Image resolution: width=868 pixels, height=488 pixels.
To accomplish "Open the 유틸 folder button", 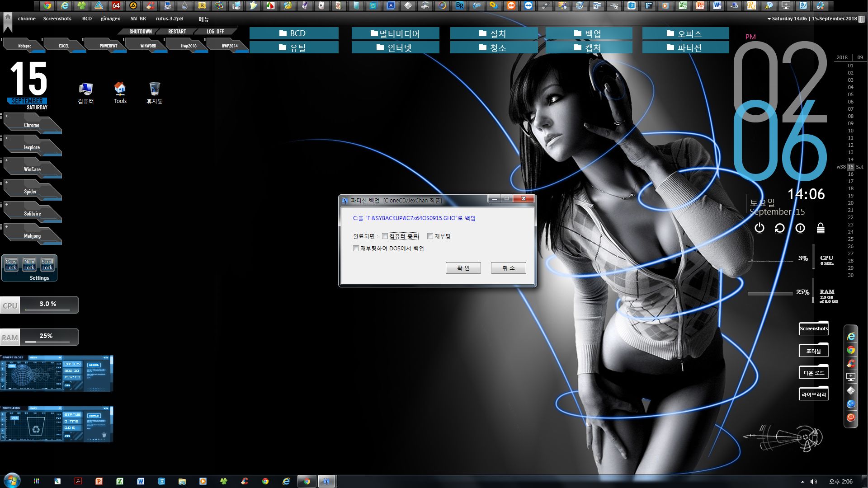I will click(x=294, y=47).
